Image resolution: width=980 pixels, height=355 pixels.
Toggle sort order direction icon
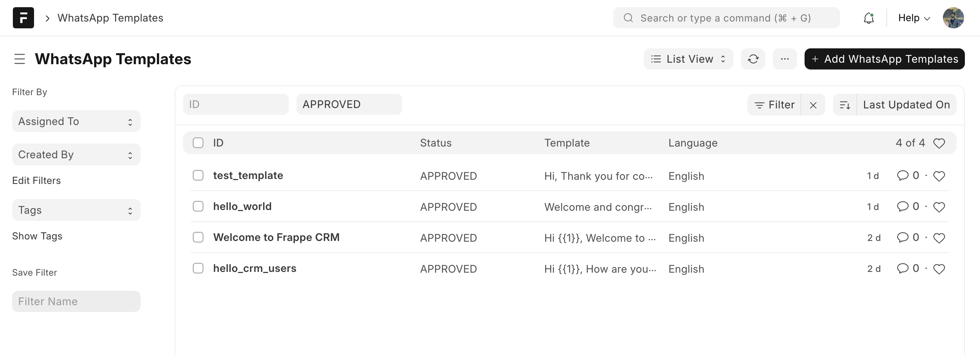845,105
